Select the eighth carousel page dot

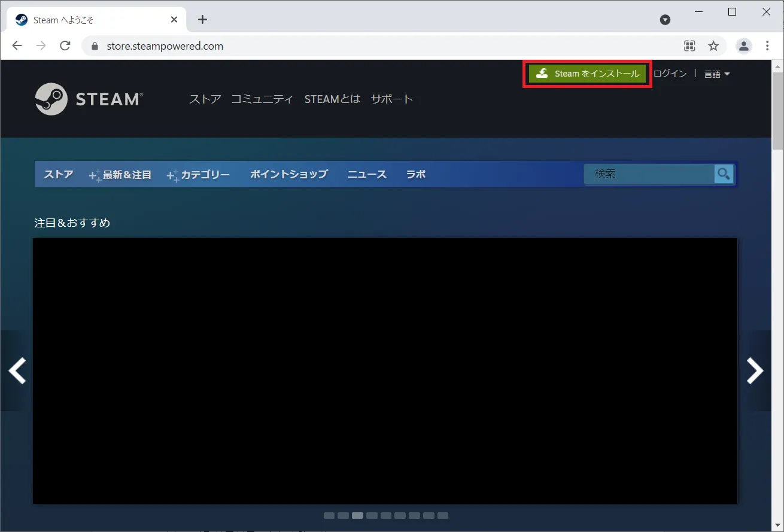pos(429,515)
